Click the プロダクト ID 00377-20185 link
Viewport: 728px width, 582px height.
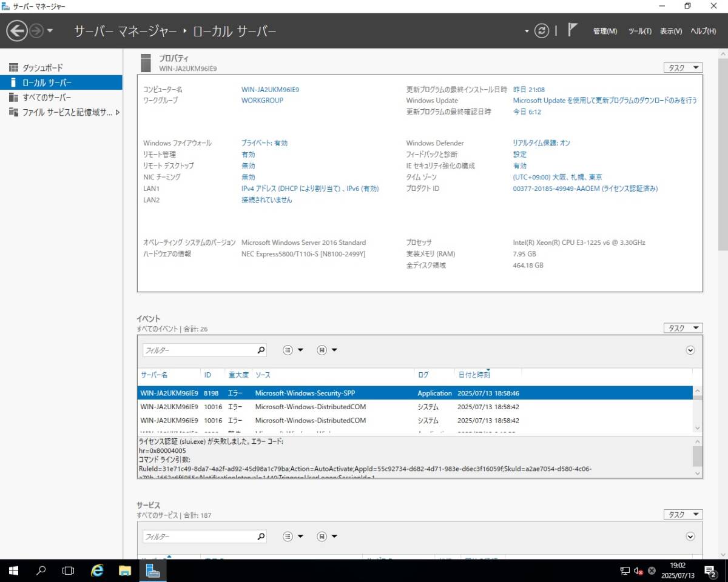[x=585, y=189]
